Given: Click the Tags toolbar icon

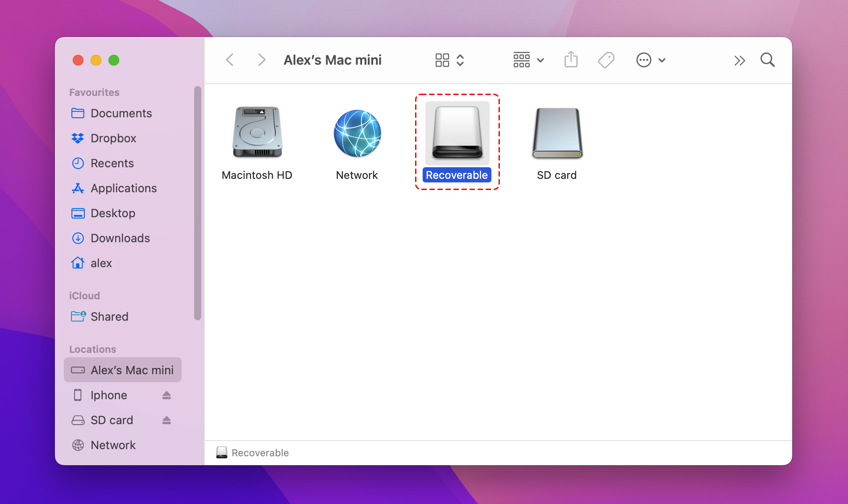Looking at the screenshot, I should [606, 60].
